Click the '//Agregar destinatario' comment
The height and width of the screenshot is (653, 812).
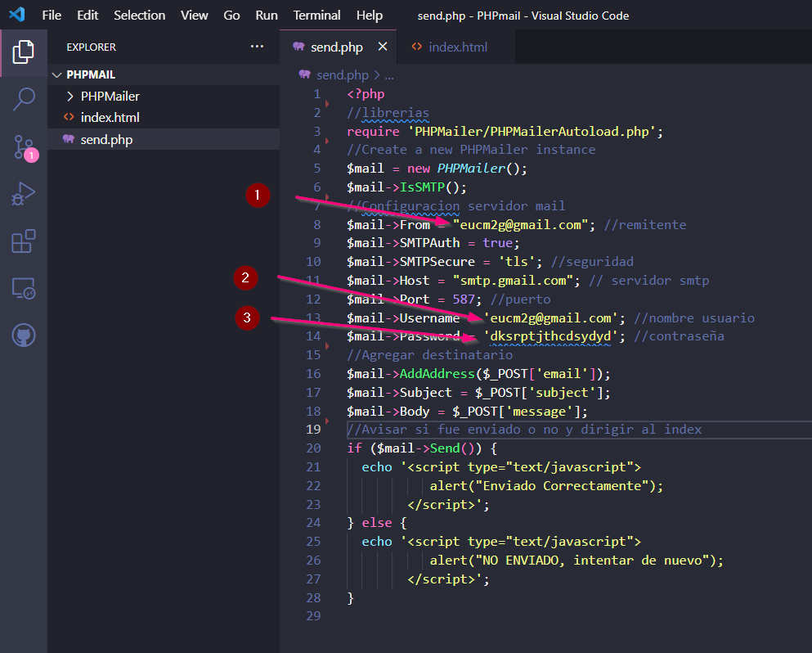point(430,355)
